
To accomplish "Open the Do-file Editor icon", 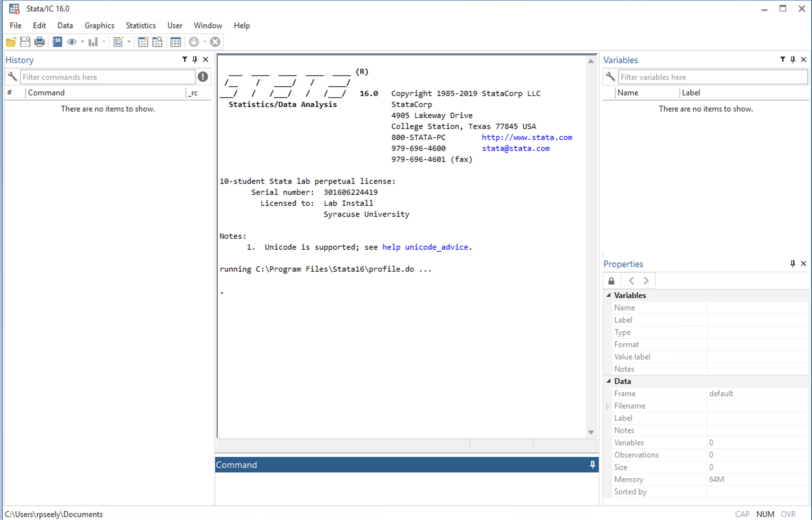I will (x=119, y=42).
